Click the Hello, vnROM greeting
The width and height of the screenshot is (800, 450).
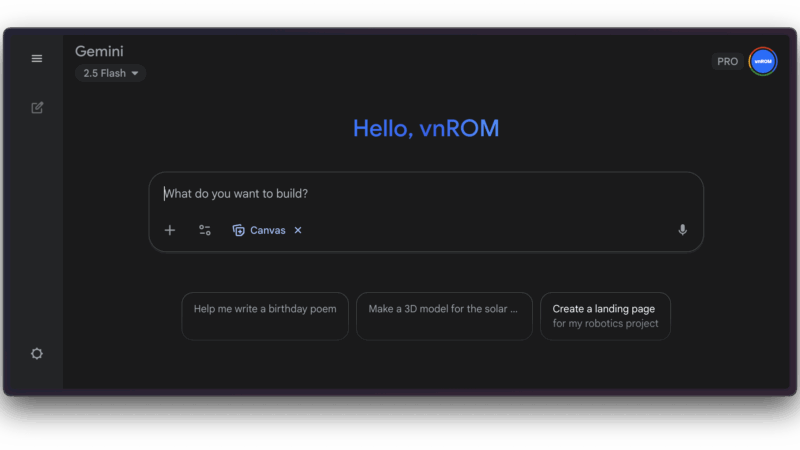[x=426, y=128]
